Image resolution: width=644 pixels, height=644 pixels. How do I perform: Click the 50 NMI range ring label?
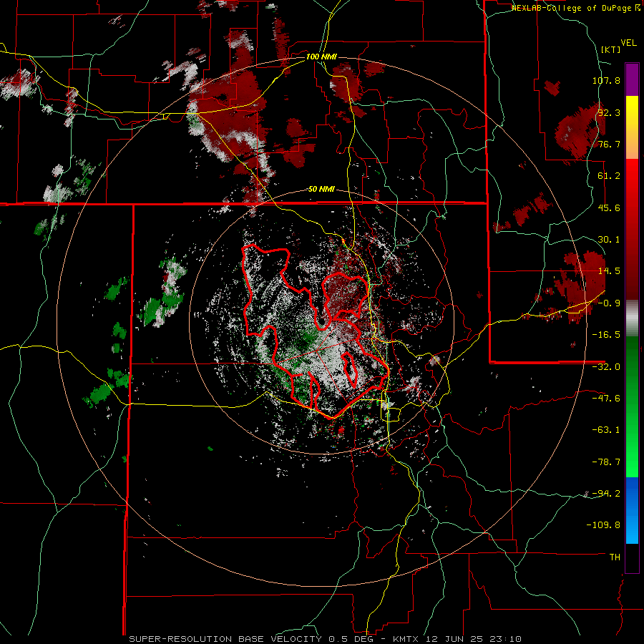point(321,190)
